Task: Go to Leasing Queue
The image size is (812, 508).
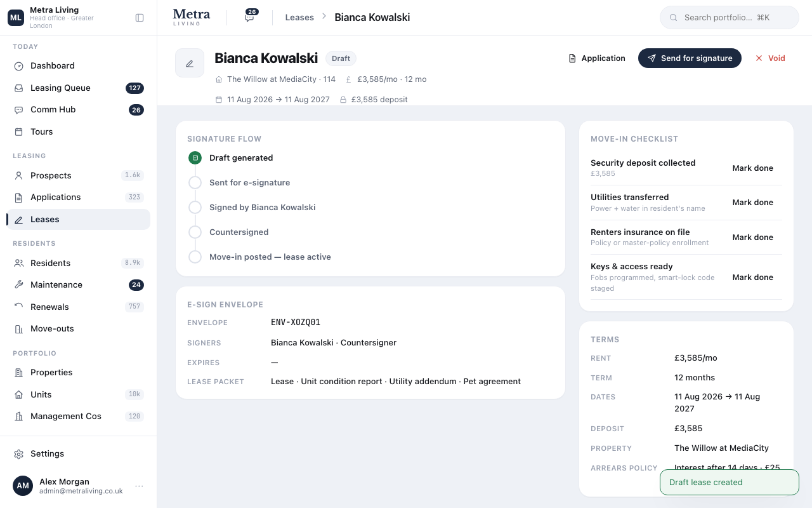Action: 78,88
